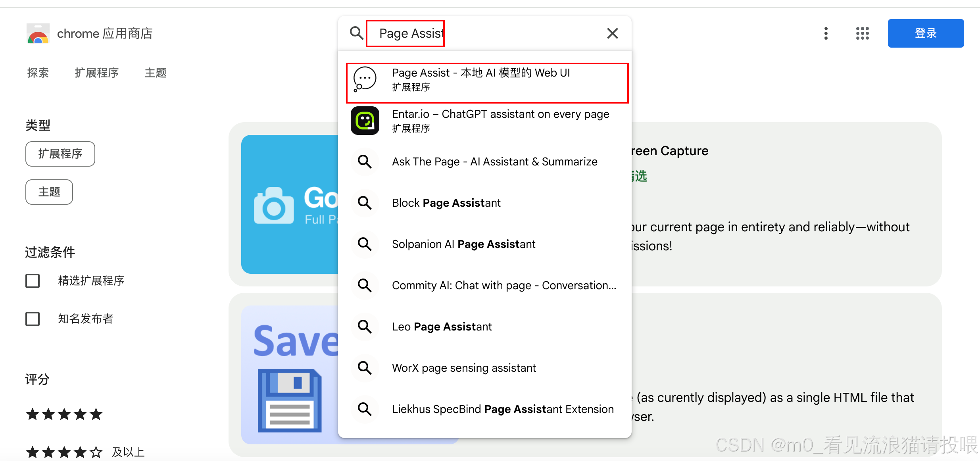Viewport: 980px width, 461px height.
Task: Enable the 精选扩展程序 checkbox
Action: pos(33,281)
